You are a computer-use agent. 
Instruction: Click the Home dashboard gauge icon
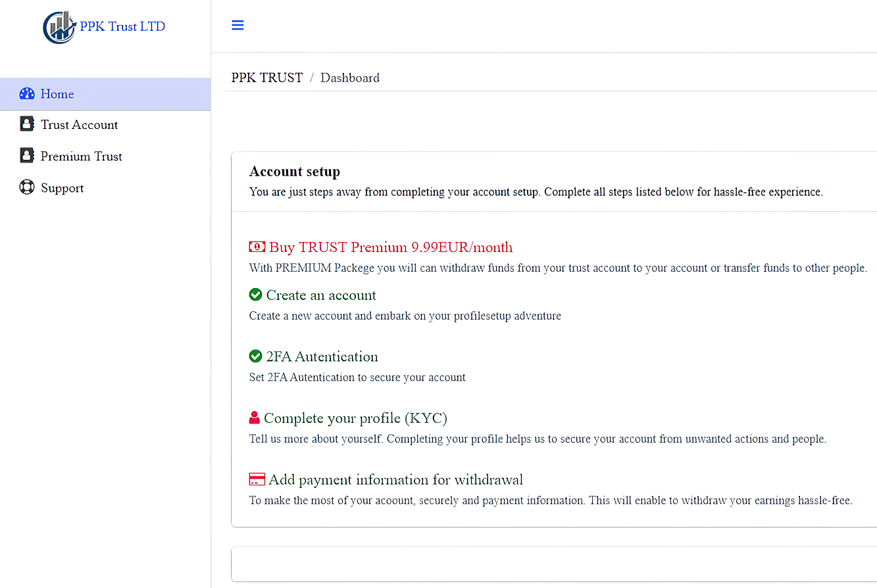click(x=27, y=94)
